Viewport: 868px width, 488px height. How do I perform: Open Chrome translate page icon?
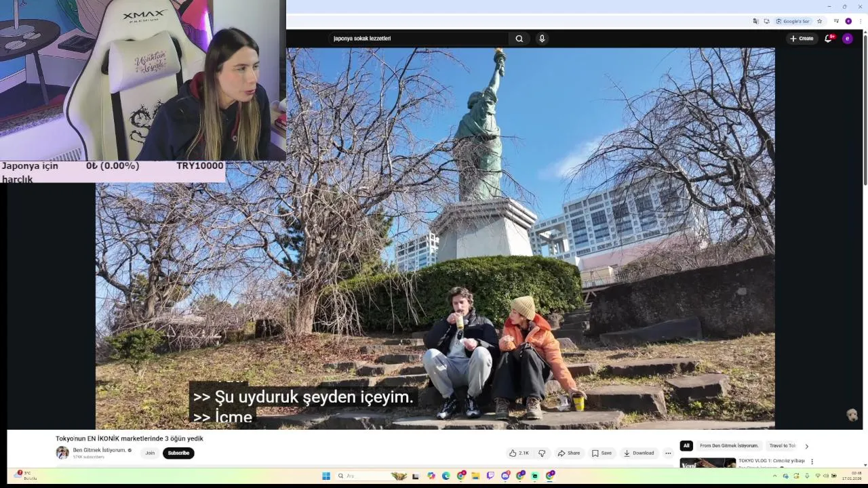(x=755, y=21)
